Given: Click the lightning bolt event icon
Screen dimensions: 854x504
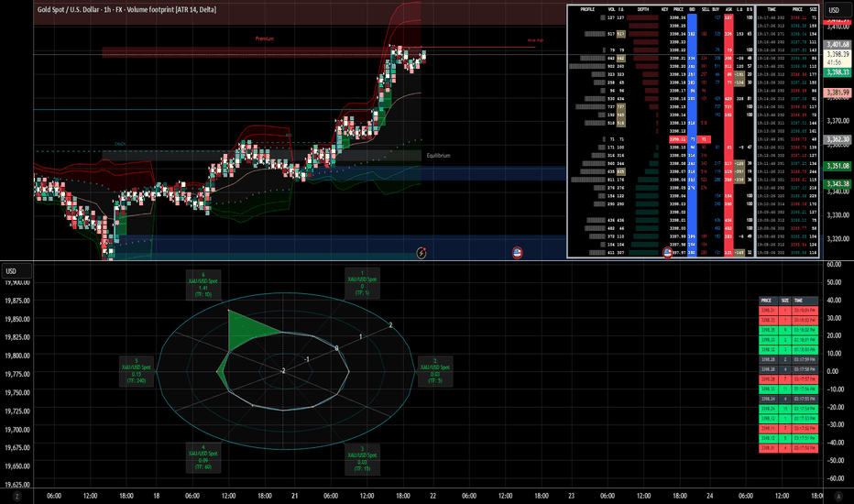Looking at the screenshot, I should (x=421, y=253).
